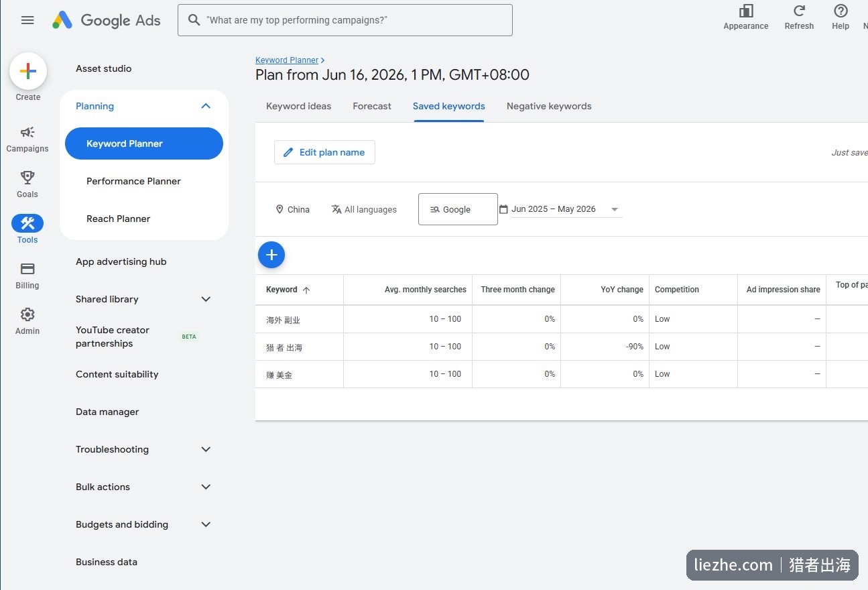
Task: Click the blue add keyword plus button
Action: click(271, 255)
